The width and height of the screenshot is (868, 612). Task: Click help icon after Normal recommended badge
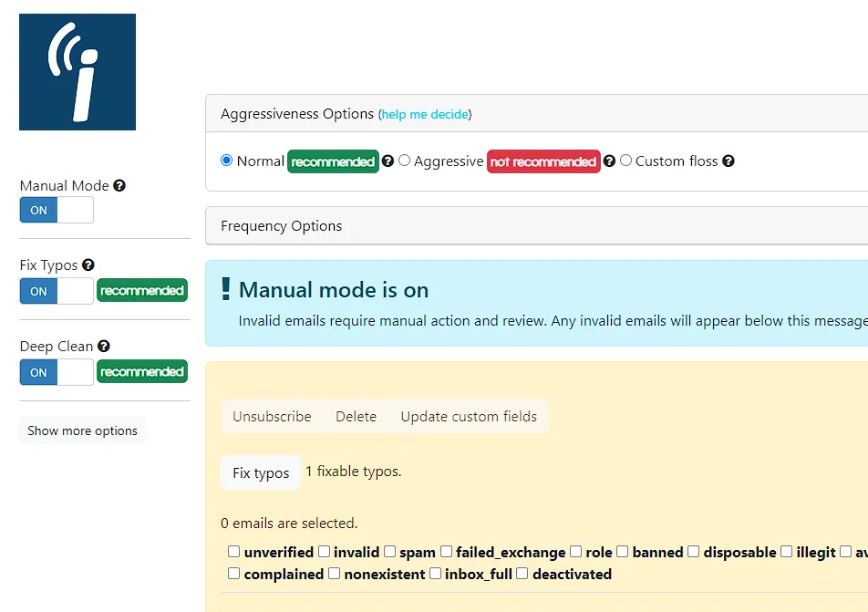(x=387, y=161)
